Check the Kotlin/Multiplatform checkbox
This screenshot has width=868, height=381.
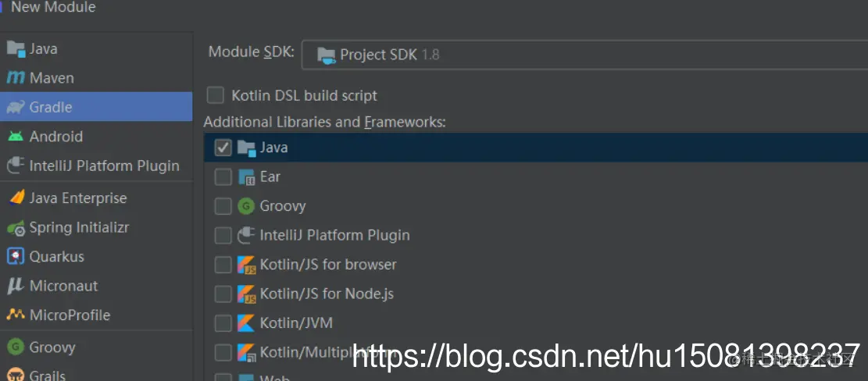223,352
